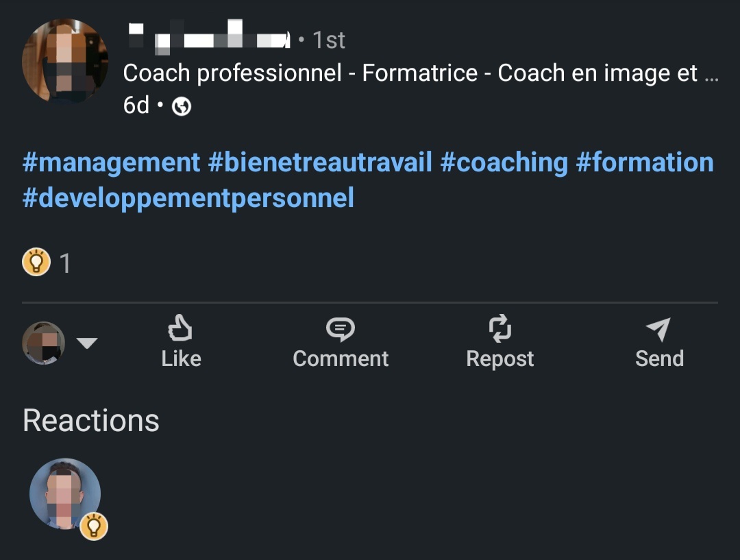This screenshot has width=740, height=560.
Task: Click insightful lightbulb icon beside reaction count
Action: click(36, 263)
